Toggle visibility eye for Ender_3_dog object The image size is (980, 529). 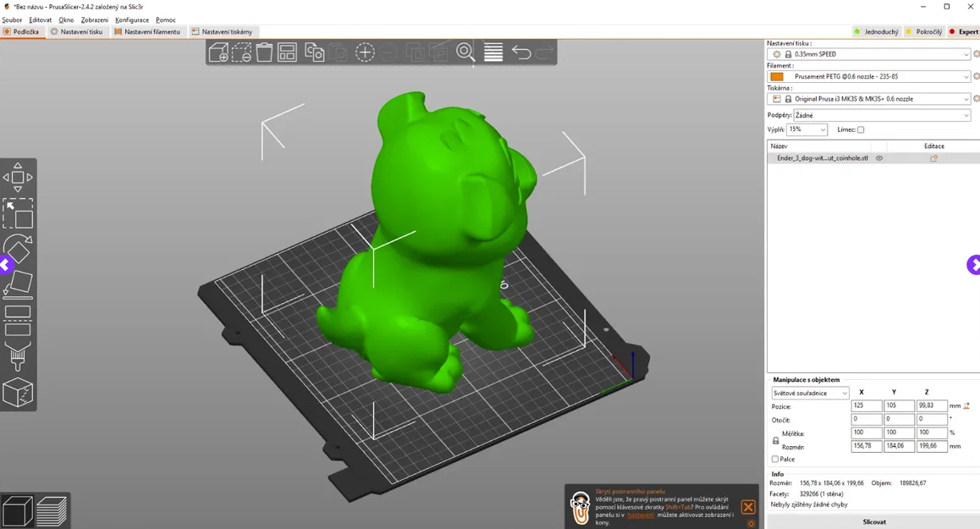[878, 158]
